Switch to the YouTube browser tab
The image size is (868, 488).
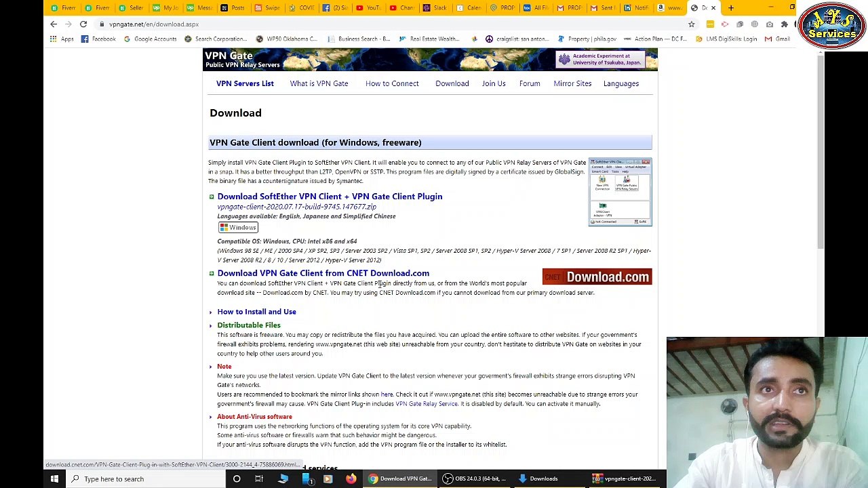tap(368, 7)
